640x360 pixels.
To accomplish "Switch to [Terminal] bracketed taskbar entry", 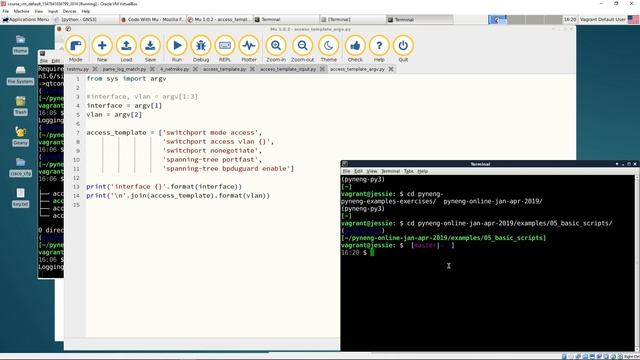I will (x=352, y=20).
